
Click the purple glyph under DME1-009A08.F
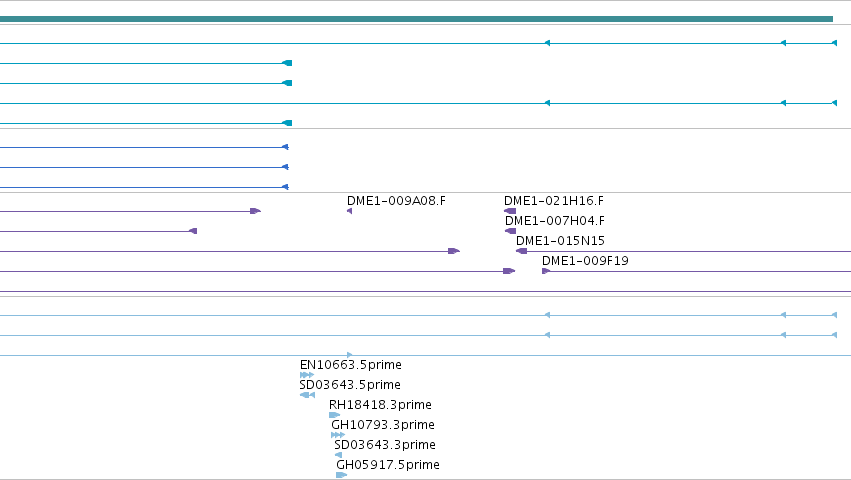coord(350,211)
